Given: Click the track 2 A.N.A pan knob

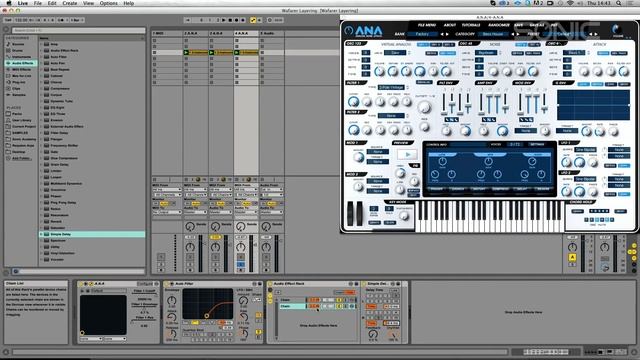Looking at the screenshot, I should pyautogui.click(x=190, y=247).
